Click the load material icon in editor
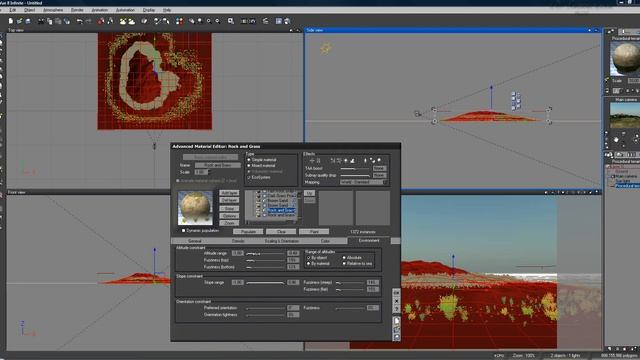 point(396,329)
